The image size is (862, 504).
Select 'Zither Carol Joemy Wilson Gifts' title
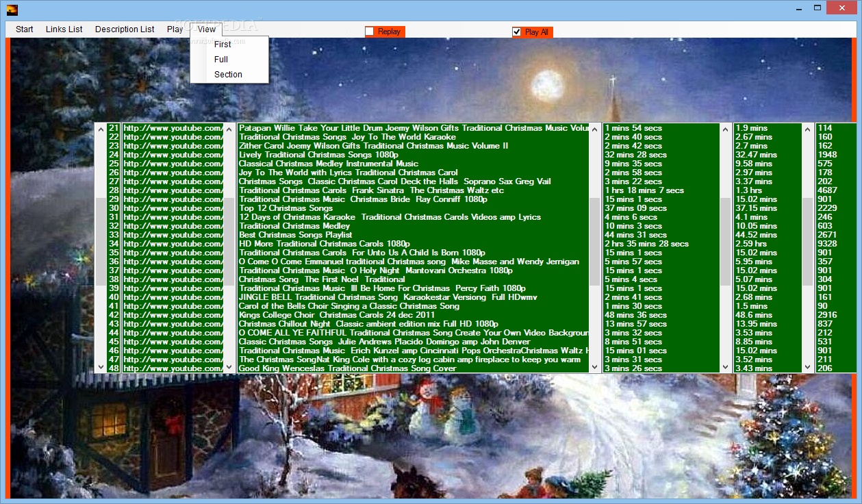pyautogui.click(x=373, y=146)
